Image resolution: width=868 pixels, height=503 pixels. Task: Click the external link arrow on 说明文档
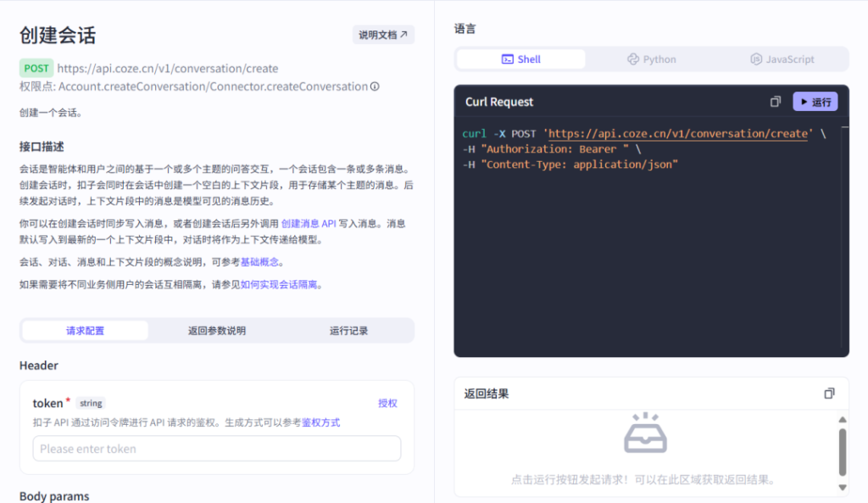tap(404, 34)
